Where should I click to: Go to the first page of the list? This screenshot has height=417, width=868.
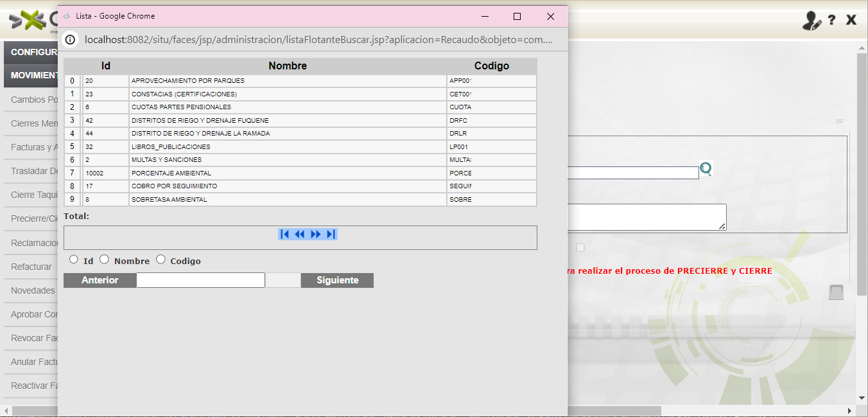(x=284, y=235)
